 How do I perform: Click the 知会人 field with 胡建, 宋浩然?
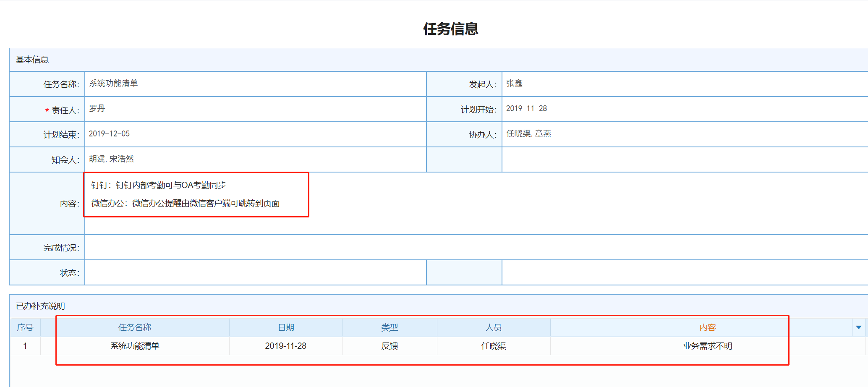(255, 160)
